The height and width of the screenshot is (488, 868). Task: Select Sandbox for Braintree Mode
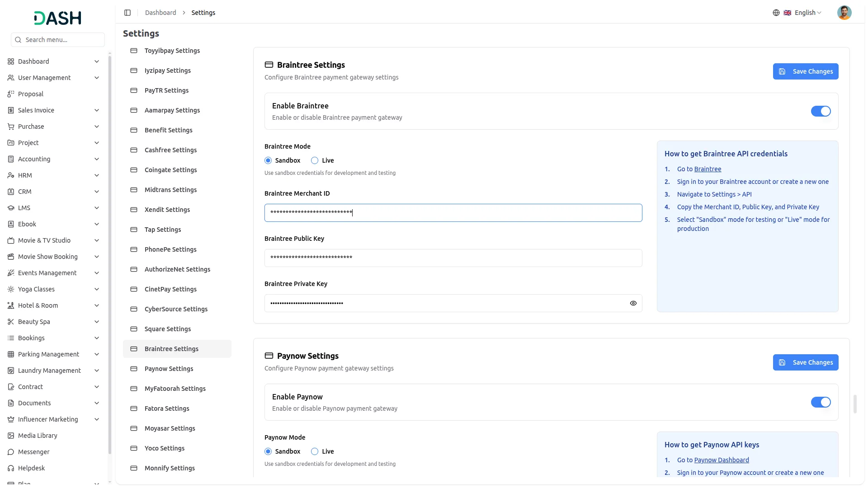268,160
